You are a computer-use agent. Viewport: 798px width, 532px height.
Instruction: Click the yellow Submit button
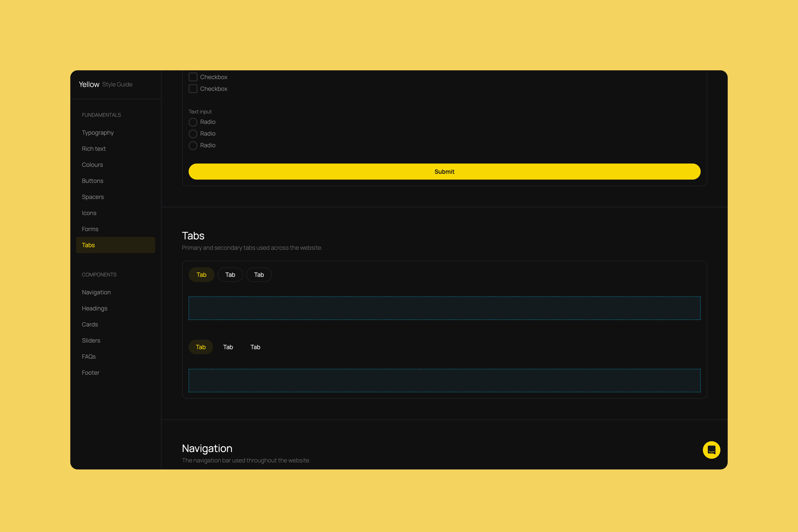click(x=444, y=172)
